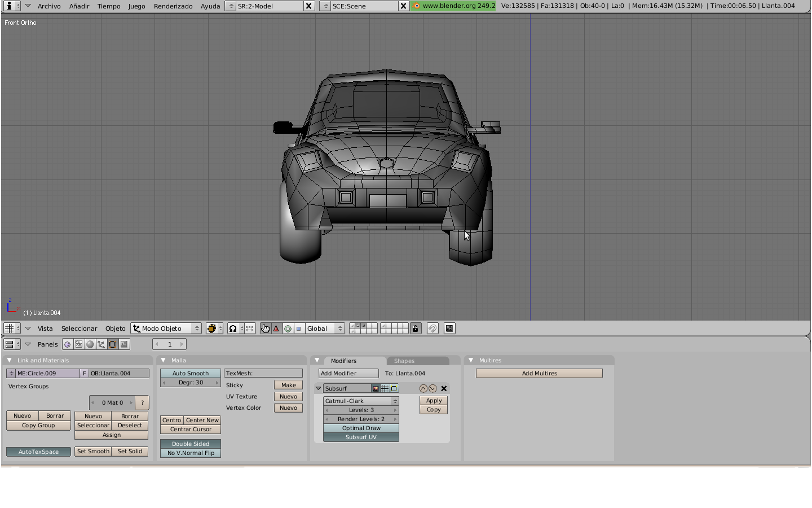Switch to the Shapes tab

[x=404, y=361]
